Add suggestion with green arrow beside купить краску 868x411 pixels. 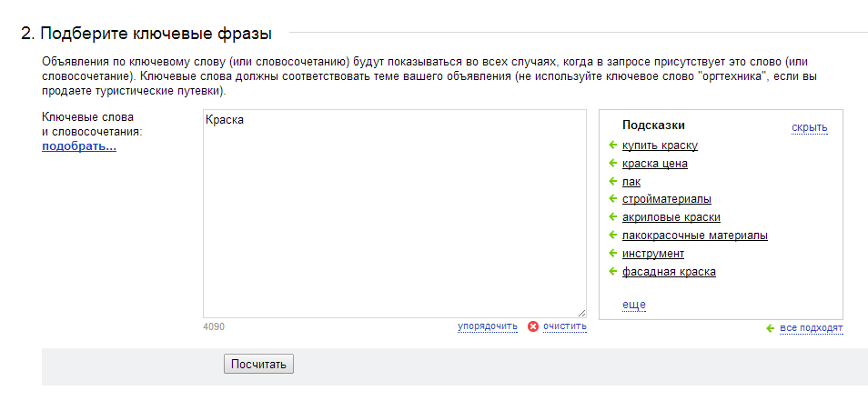point(613,145)
